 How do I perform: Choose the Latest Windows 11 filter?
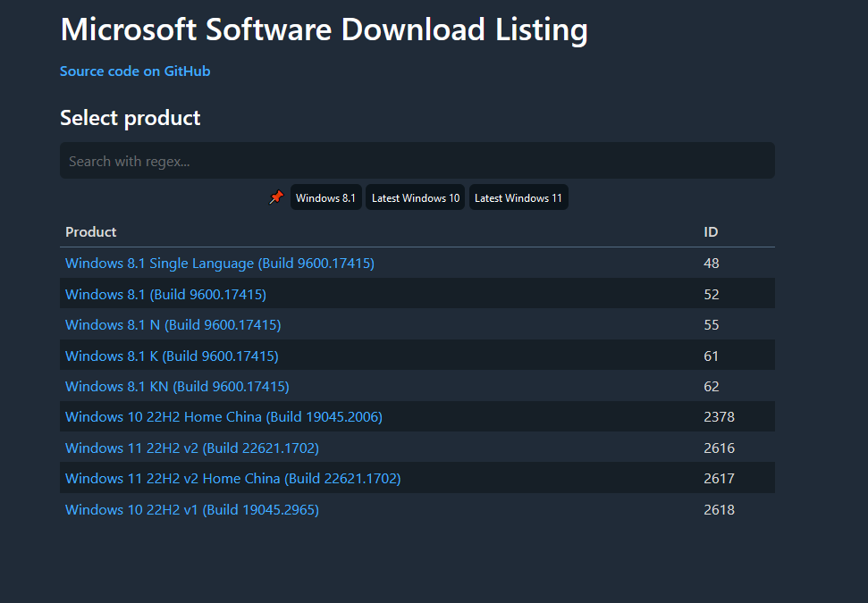[x=518, y=197]
